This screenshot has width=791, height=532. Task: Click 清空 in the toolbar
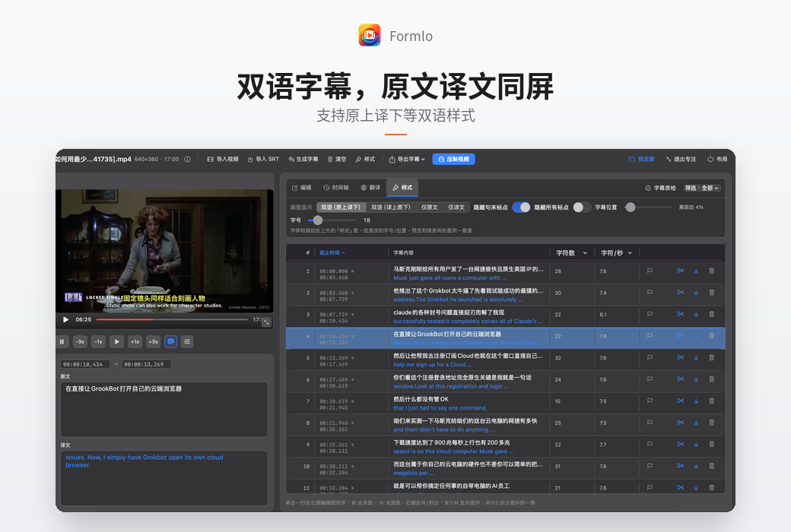336,160
